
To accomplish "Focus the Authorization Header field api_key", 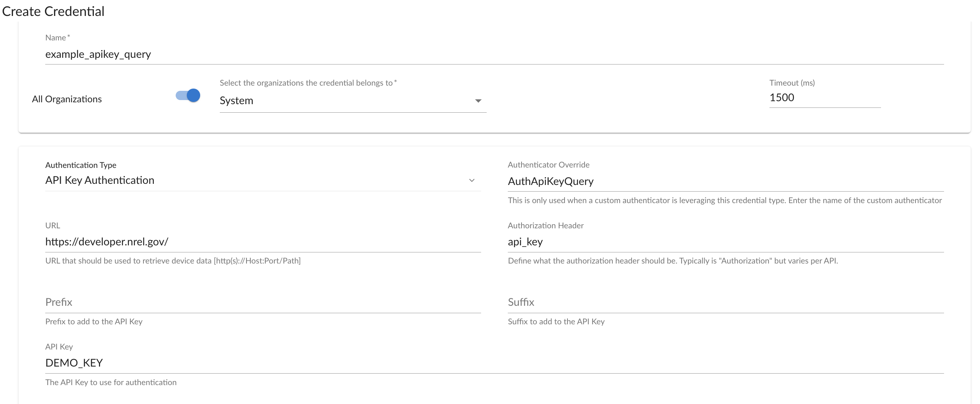I will tap(725, 242).
